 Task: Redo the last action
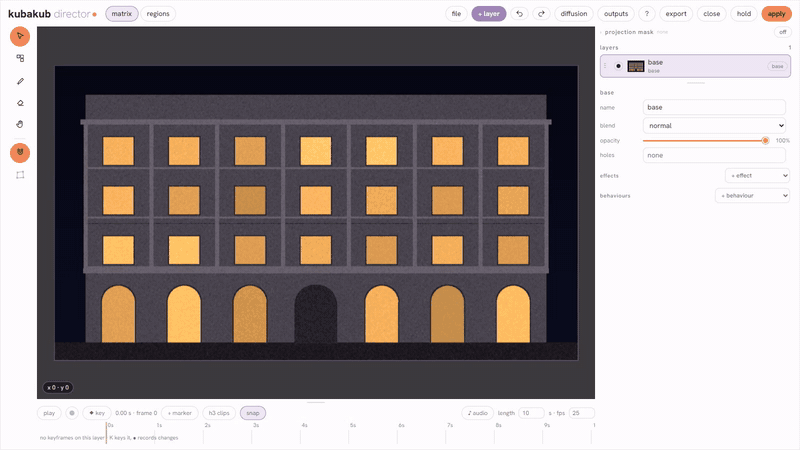coord(541,14)
